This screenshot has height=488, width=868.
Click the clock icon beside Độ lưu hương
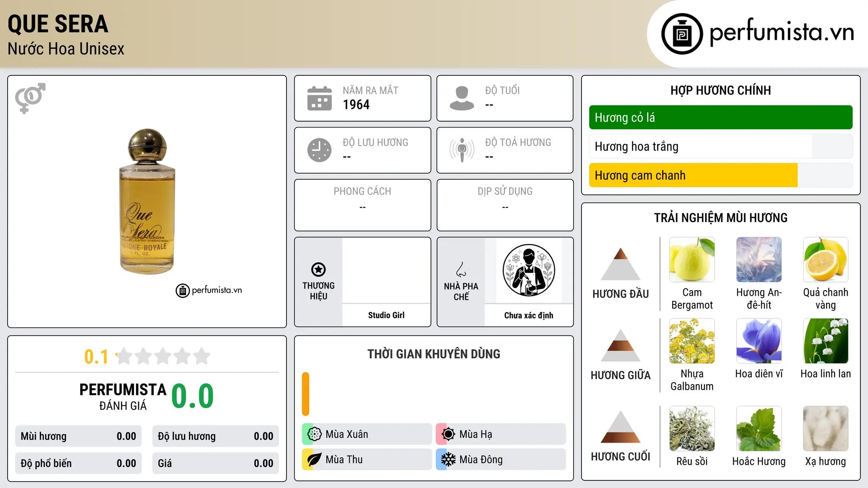[320, 150]
